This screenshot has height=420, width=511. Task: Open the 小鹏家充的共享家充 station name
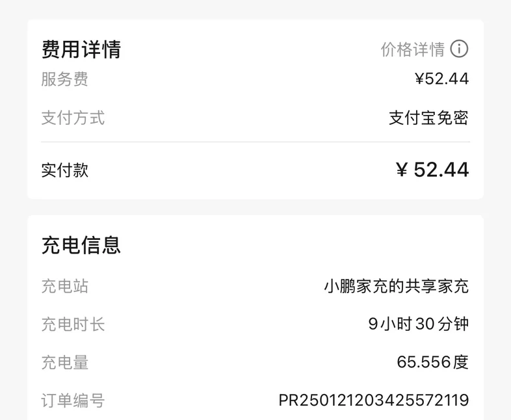(397, 286)
